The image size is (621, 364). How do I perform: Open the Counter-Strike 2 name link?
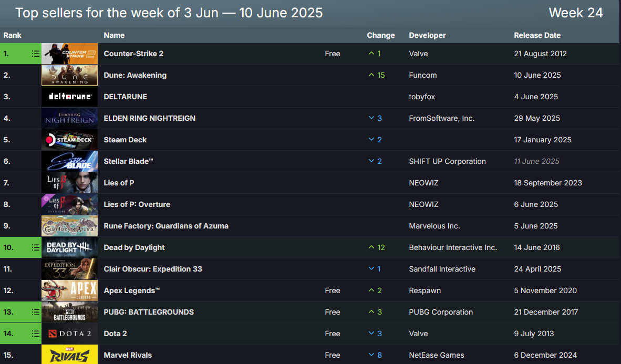coord(133,54)
